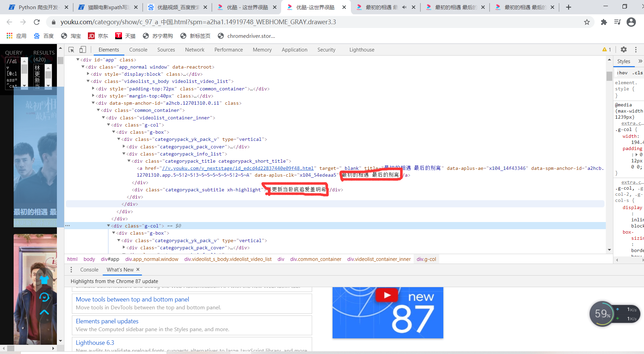Image resolution: width=644 pixels, height=354 pixels.
Task: Open the Performance DevTools tab
Action: pos(229,50)
